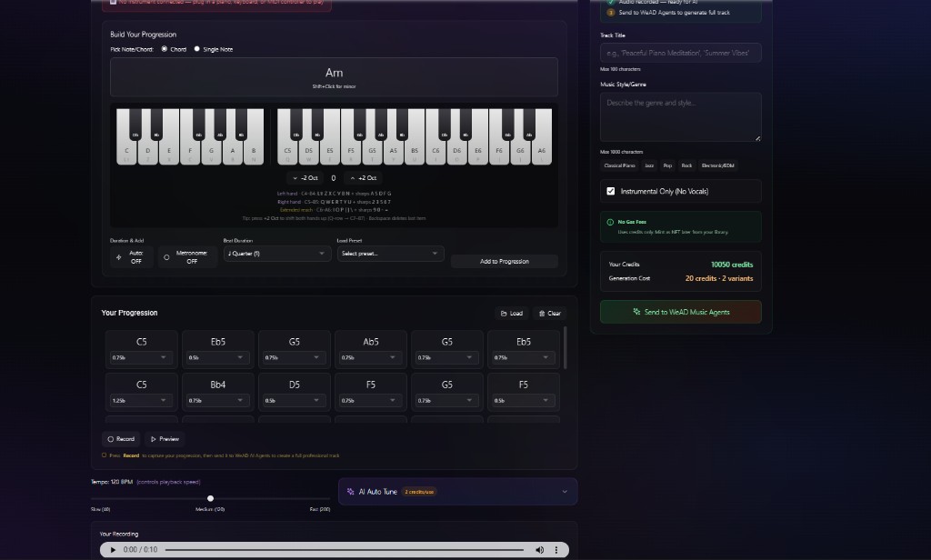Clear the current progression

[x=549, y=313]
